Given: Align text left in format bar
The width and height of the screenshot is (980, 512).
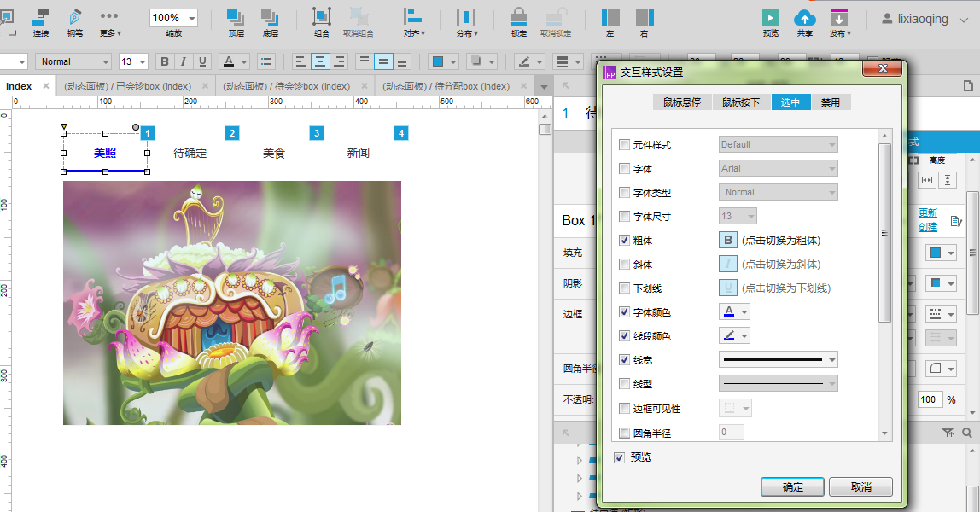Looking at the screenshot, I should pyautogui.click(x=300, y=61).
